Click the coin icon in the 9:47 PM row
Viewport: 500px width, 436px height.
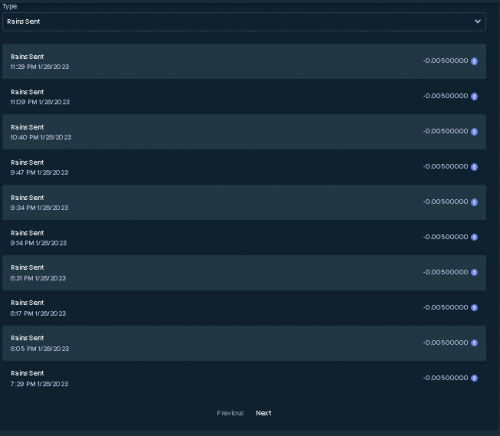tap(474, 167)
